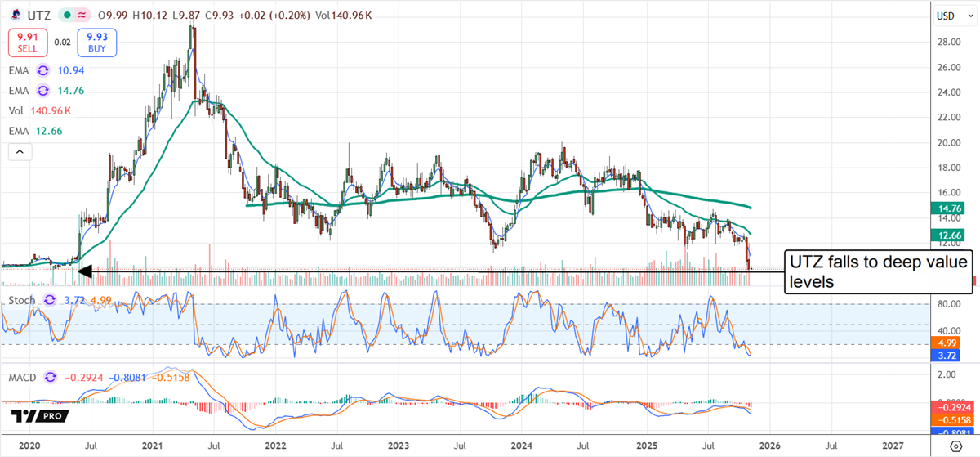980x457 pixels.
Task: Click the pink approximate-data indicator icon
Action: coord(81,16)
